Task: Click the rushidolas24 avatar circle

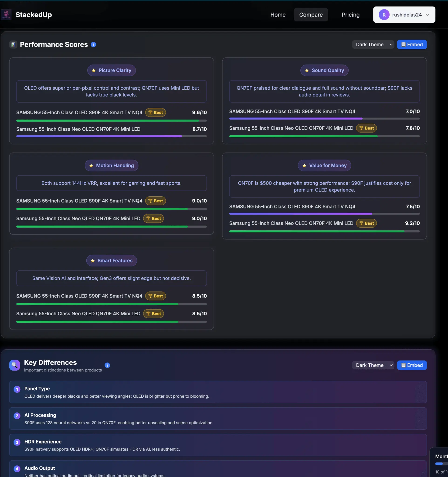Action: [384, 15]
